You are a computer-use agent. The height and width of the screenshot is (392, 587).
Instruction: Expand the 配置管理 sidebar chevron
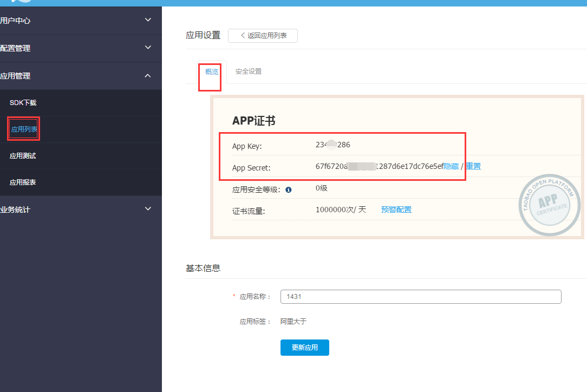[x=148, y=48]
